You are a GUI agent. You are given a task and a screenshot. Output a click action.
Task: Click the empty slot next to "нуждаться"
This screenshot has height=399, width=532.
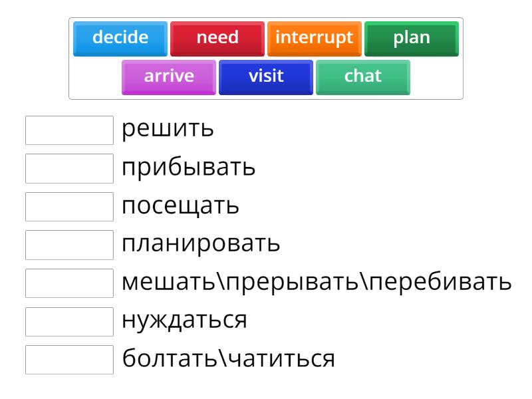69,321
